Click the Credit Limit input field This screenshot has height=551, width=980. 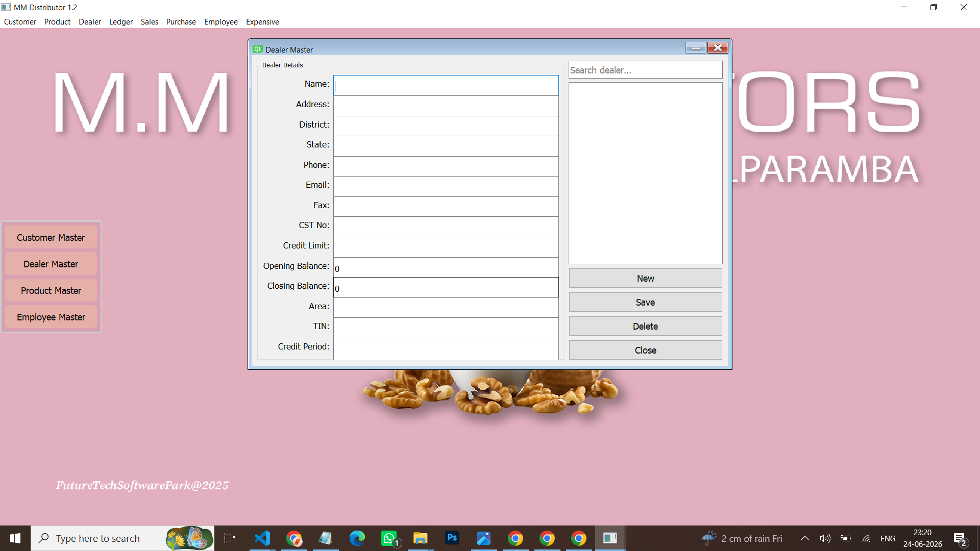point(446,247)
